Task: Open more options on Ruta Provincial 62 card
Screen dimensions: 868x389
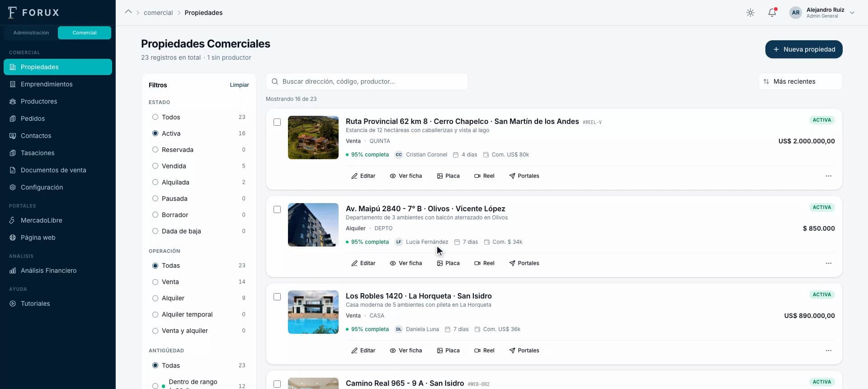Action: coord(828,176)
